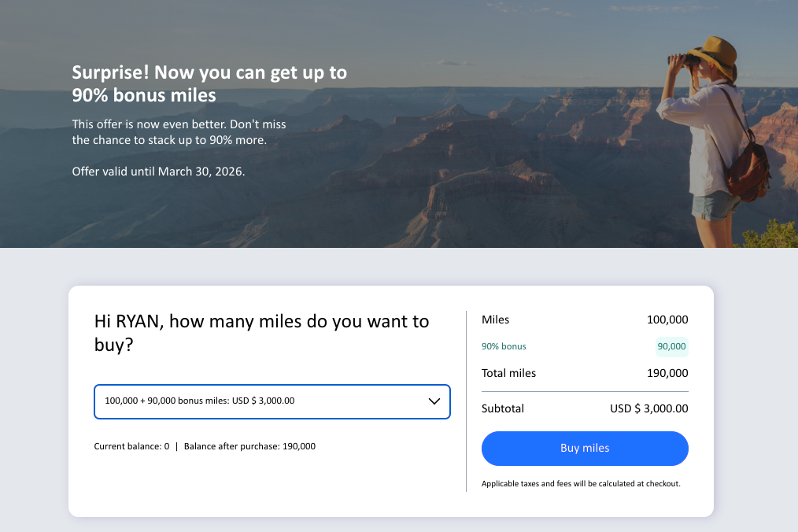Click the Hi RYAN greeting heading
This screenshot has height=532, width=798.
[261, 332]
